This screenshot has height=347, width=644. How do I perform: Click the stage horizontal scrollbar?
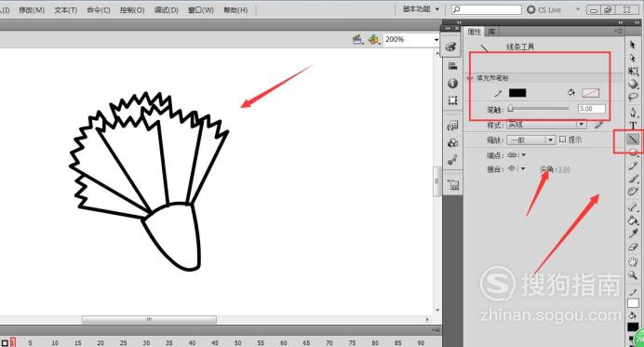pyautogui.click(x=149, y=319)
